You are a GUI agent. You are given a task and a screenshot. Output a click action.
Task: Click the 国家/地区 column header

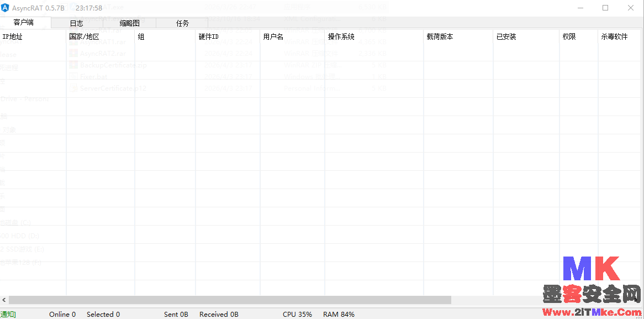(83, 36)
